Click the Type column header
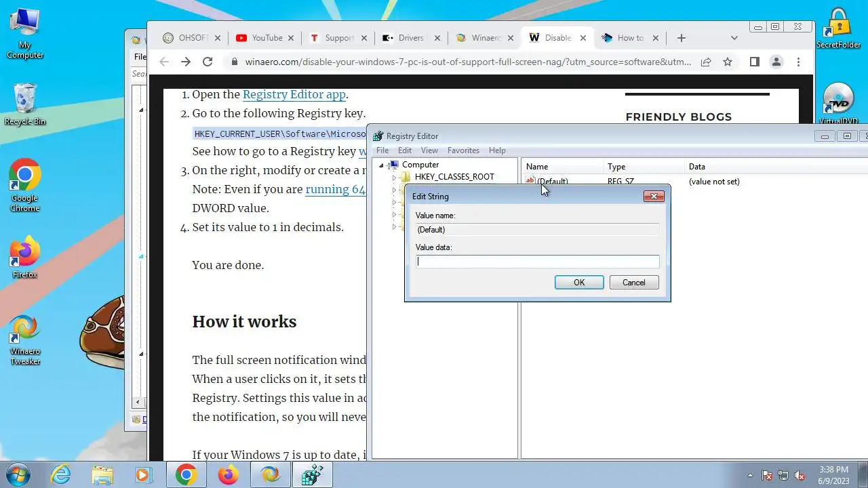Screen dimensions: 868x488 (x=644, y=167)
